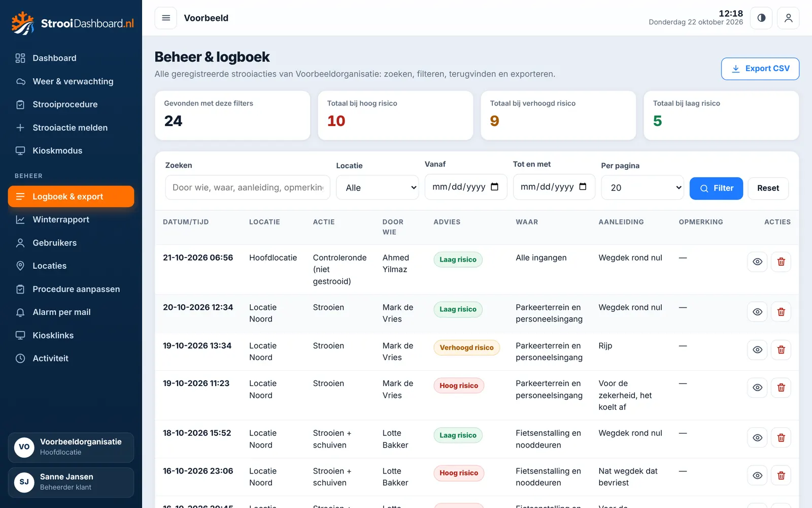The image size is (812, 508).
Task: View details of 19-10-2026 11:23 entry
Action: tap(757, 388)
